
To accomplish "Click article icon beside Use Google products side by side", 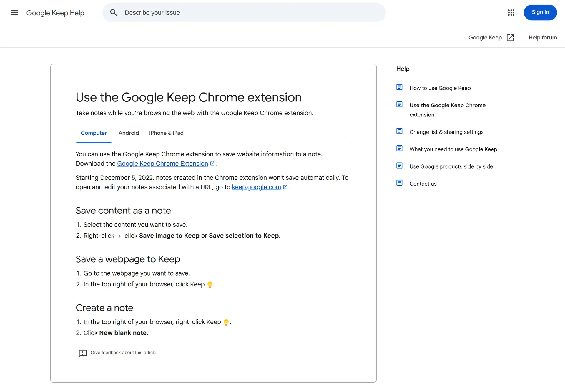I will 399,166.
